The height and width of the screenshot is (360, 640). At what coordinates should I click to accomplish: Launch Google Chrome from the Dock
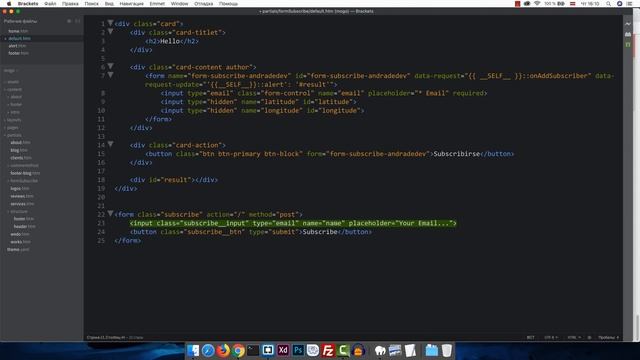click(x=238, y=350)
